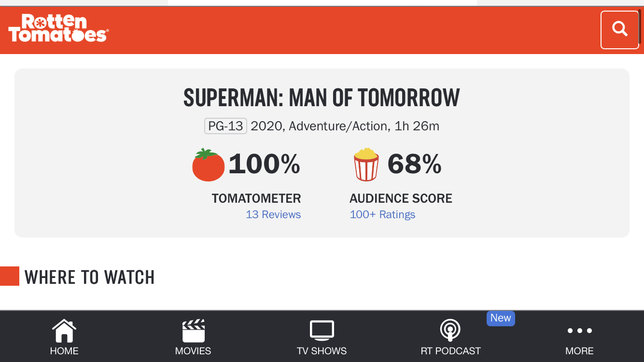Open the More three-dots menu

point(579,331)
